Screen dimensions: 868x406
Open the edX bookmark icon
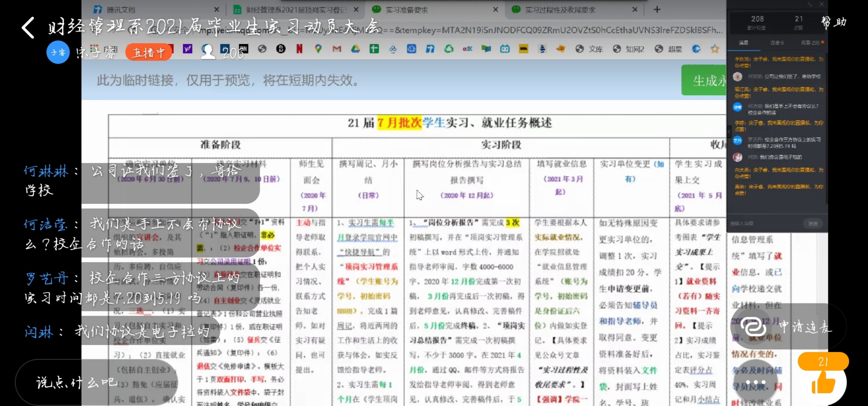pyautogui.click(x=467, y=49)
